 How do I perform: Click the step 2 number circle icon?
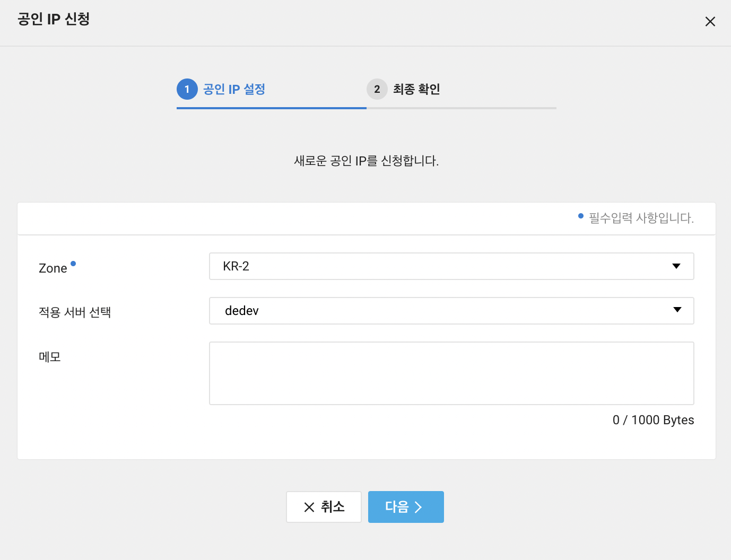pos(377,89)
